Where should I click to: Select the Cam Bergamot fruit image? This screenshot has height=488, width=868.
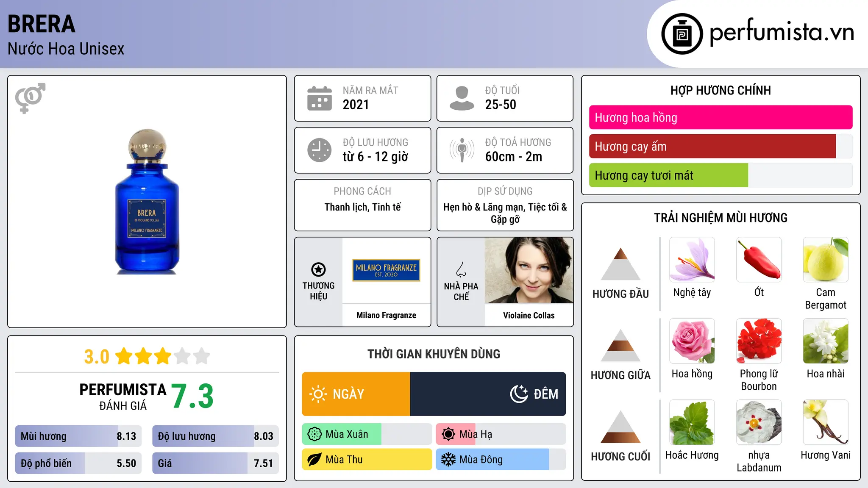click(x=826, y=260)
